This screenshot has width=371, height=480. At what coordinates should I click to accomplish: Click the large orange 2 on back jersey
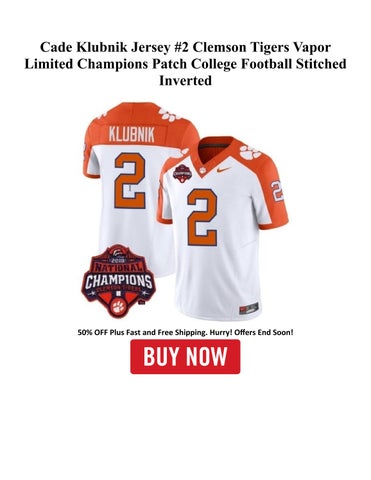click(130, 181)
